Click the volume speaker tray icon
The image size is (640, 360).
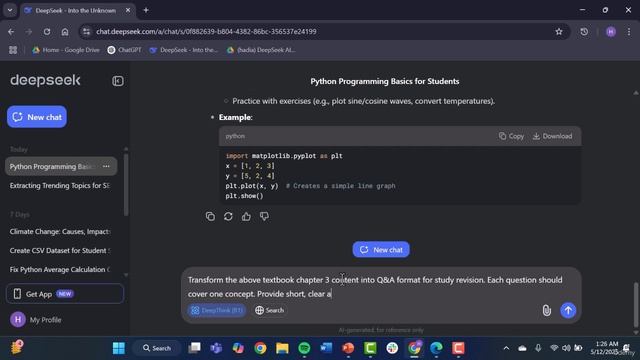point(566,348)
